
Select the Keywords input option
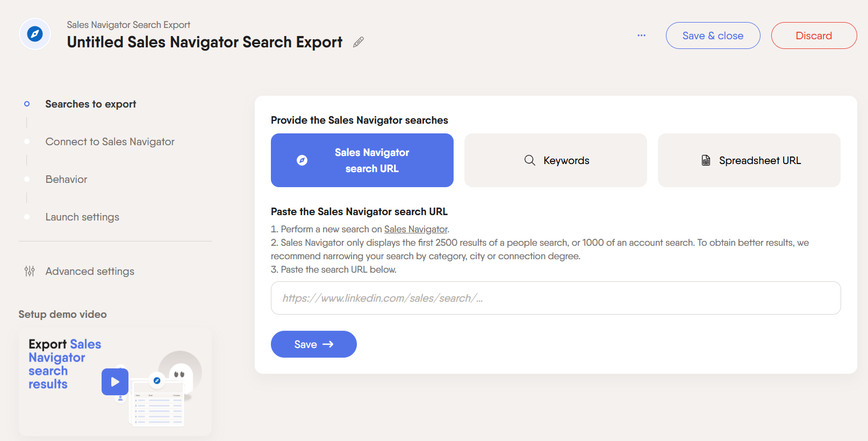pyautogui.click(x=556, y=160)
